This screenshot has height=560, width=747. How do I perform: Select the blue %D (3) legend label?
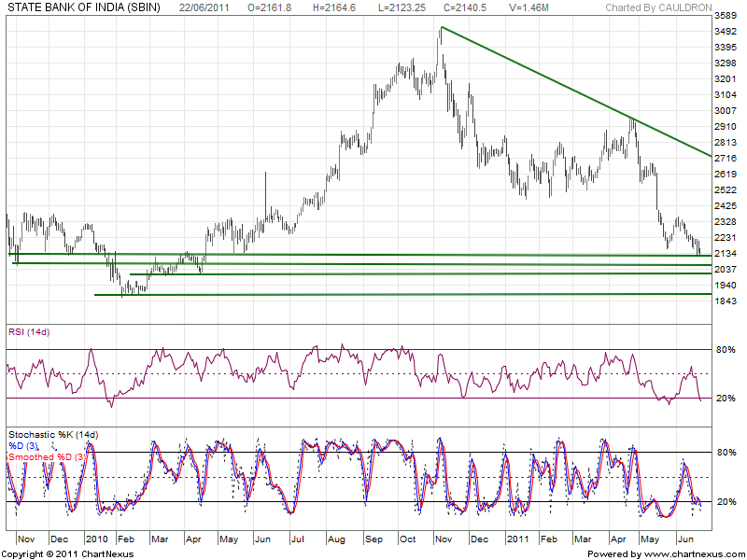coord(25,446)
